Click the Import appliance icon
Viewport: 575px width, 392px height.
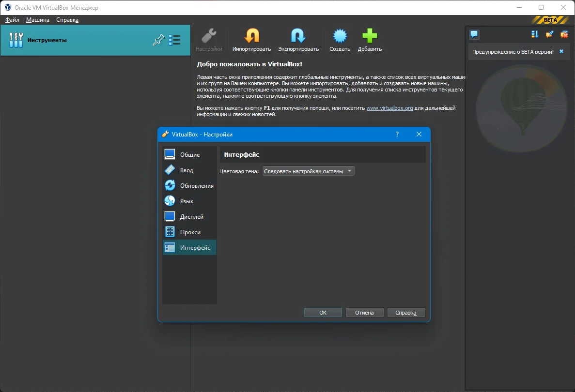(251, 36)
